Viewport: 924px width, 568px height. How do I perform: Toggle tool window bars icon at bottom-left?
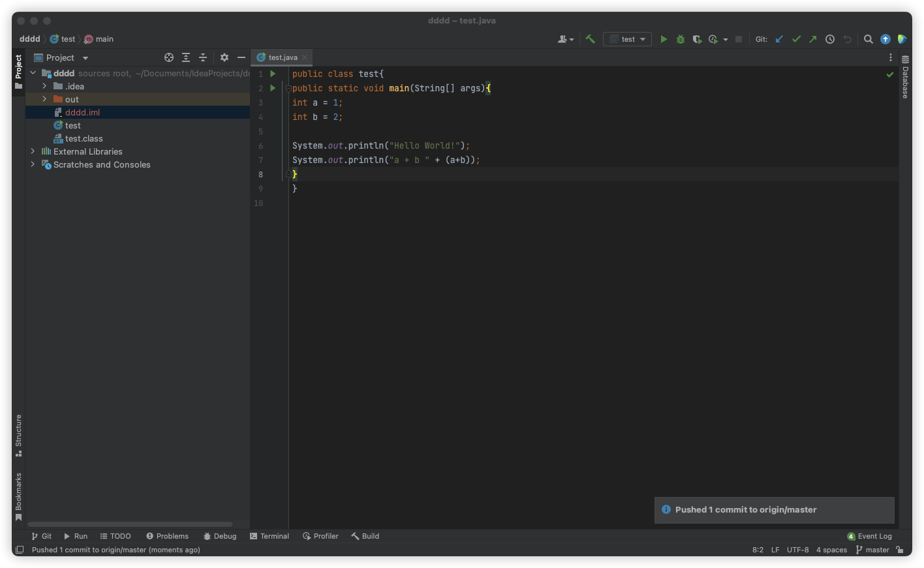[x=20, y=550]
